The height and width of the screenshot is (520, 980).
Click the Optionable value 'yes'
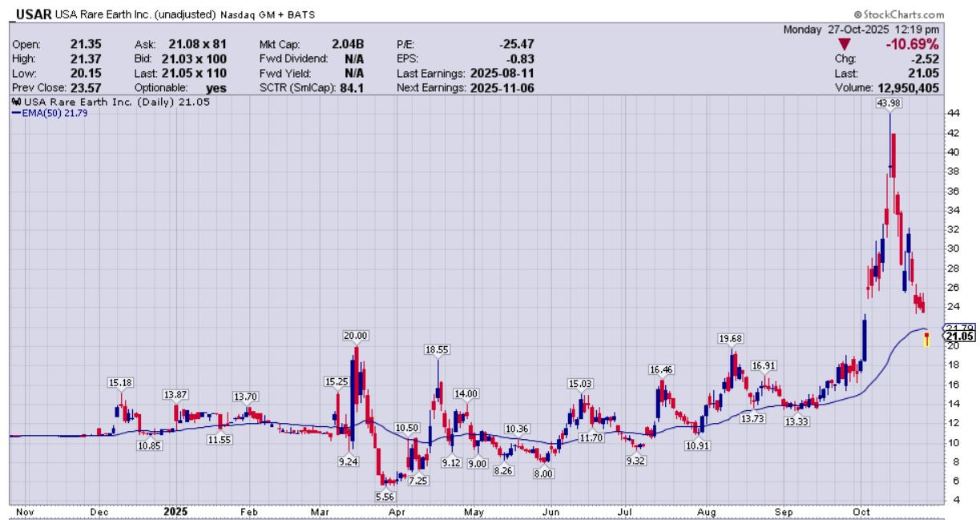click(x=217, y=88)
